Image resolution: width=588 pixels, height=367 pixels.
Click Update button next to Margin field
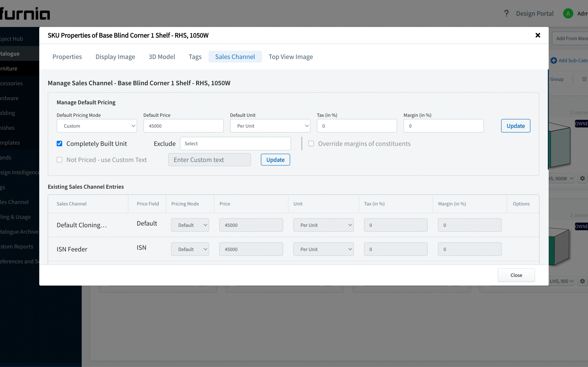515,126
